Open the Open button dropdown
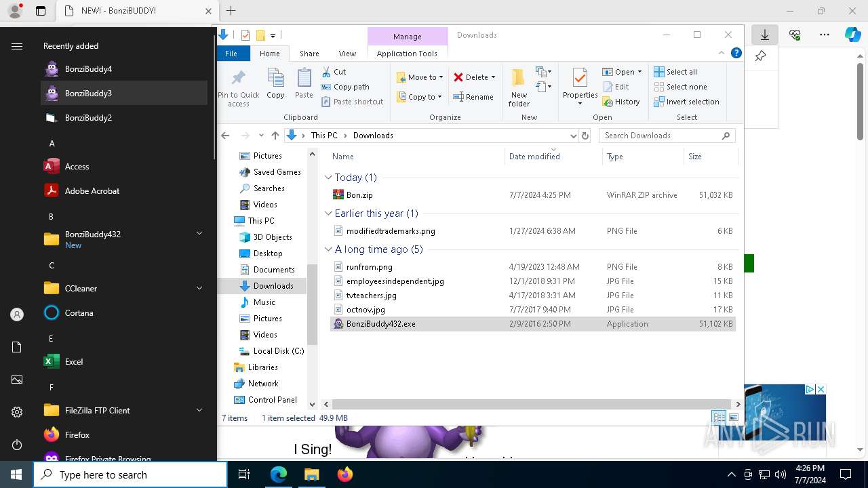 639,72
